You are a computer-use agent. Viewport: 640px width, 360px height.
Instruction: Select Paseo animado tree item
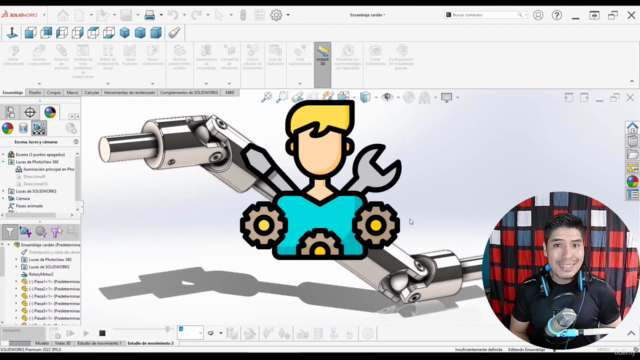point(29,206)
